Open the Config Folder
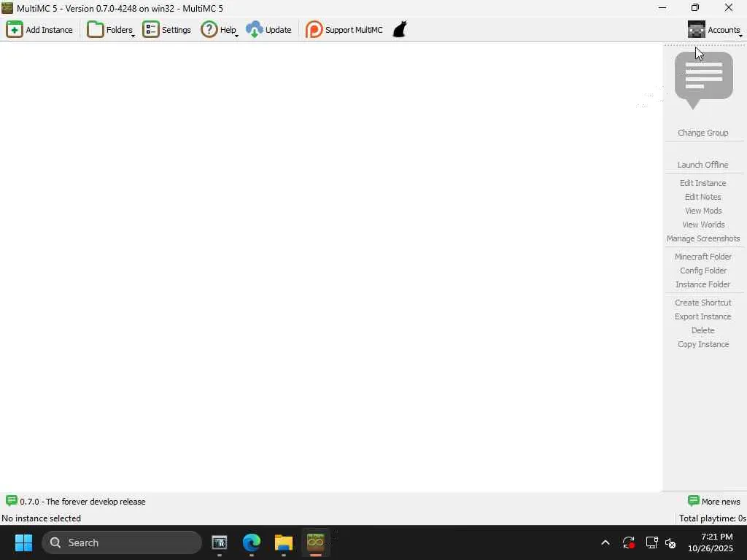This screenshot has width=747, height=560. pyautogui.click(x=703, y=271)
